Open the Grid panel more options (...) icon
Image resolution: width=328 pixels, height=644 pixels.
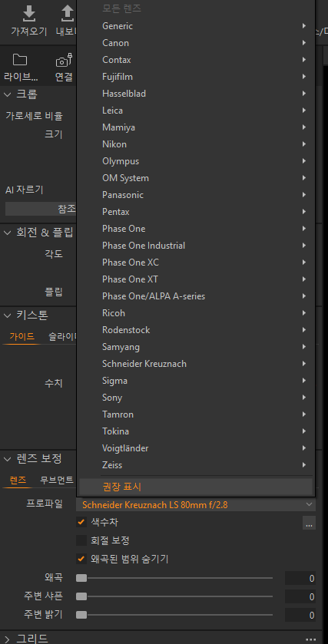[312, 639]
